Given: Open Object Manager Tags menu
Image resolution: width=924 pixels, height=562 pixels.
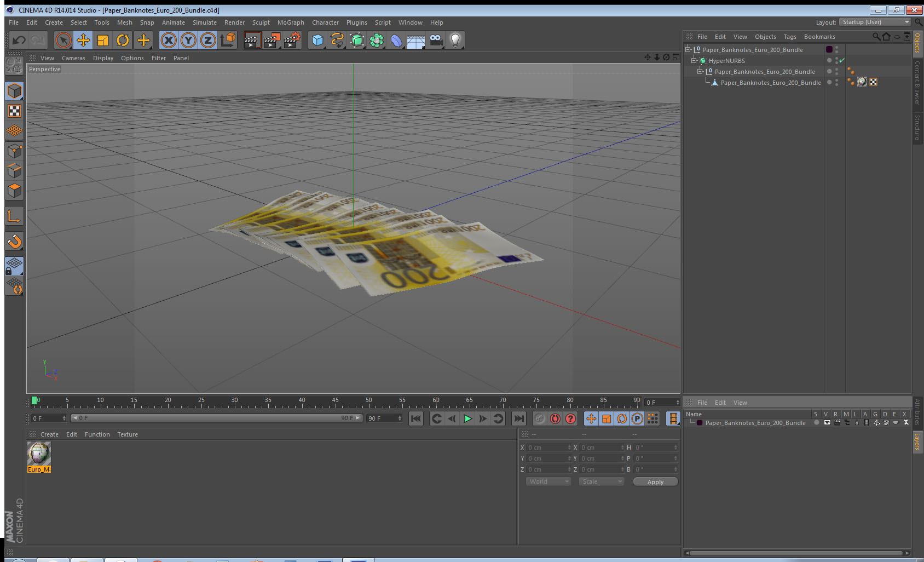Looking at the screenshot, I should pyautogui.click(x=789, y=37).
